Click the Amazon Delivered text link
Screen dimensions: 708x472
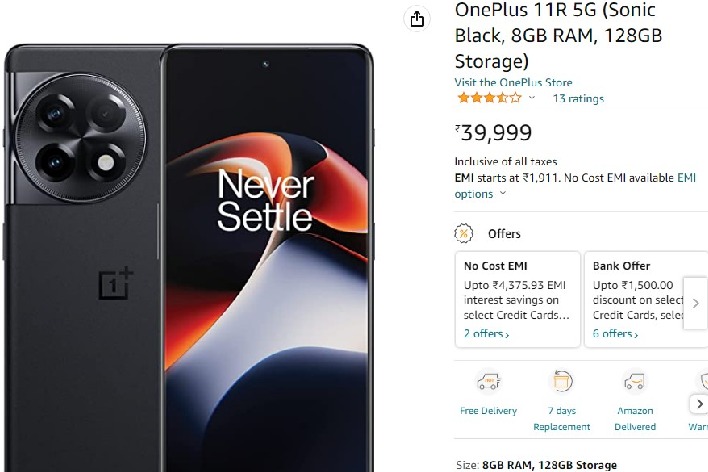tap(634, 418)
